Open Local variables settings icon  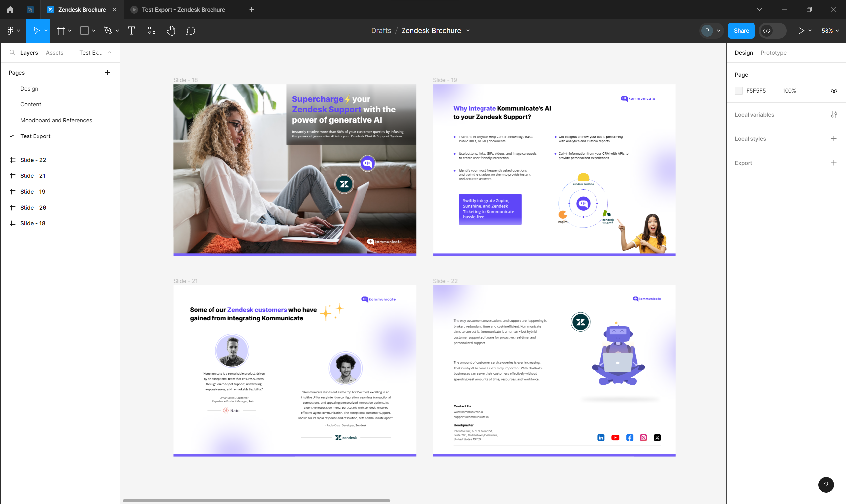tap(834, 115)
